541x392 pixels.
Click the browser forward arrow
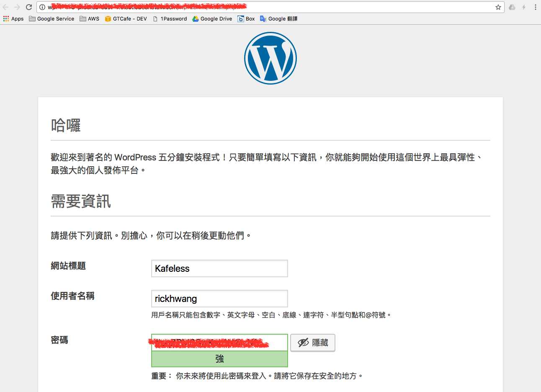[x=17, y=7]
